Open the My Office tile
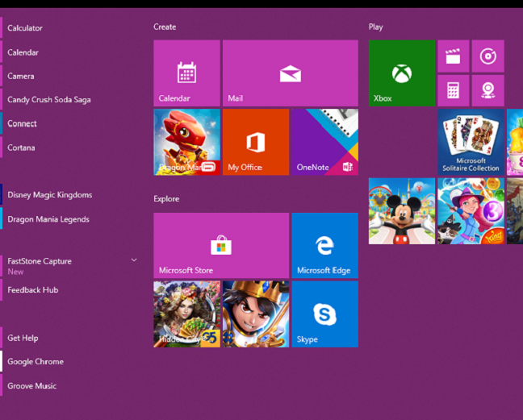Image resolution: width=523 pixels, height=420 pixels. pyautogui.click(x=256, y=142)
